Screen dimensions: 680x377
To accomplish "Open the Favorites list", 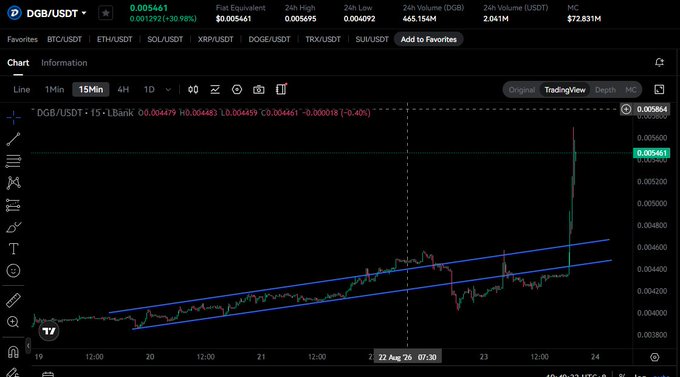I will pyautogui.click(x=22, y=39).
